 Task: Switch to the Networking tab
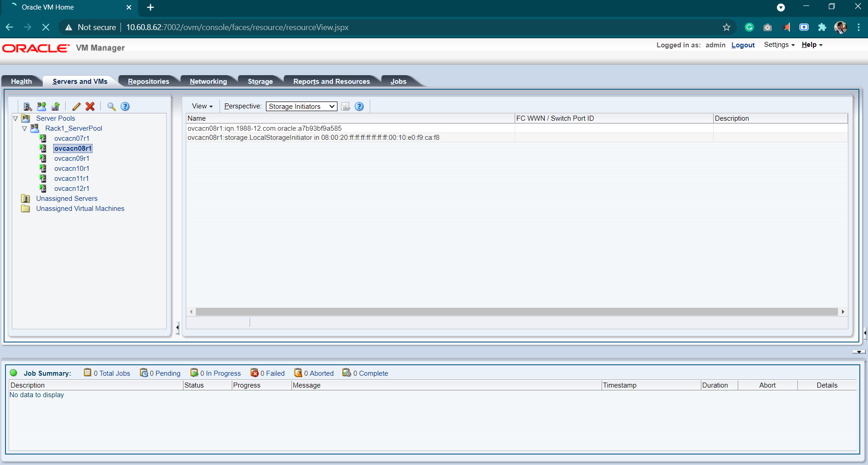[x=208, y=82]
